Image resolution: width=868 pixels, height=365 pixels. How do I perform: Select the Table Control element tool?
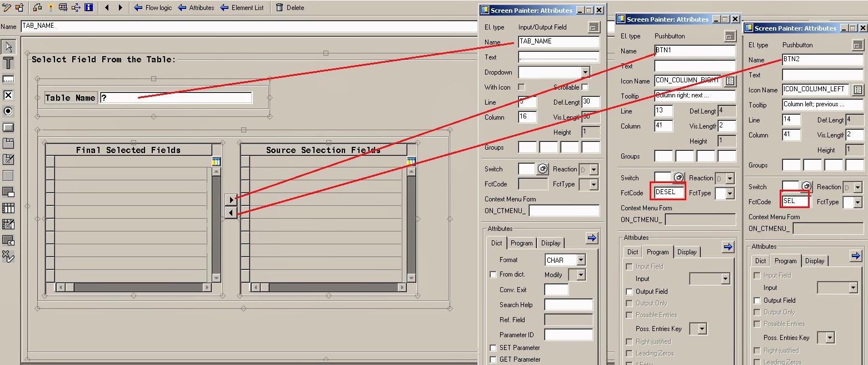(8, 209)
